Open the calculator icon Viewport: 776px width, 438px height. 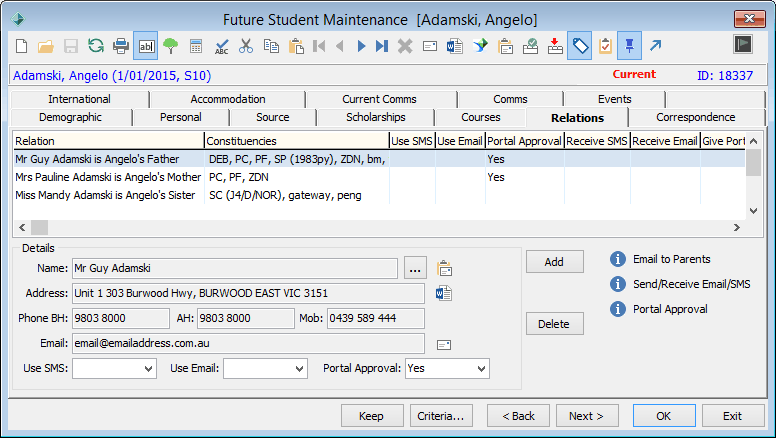(196, 47)
